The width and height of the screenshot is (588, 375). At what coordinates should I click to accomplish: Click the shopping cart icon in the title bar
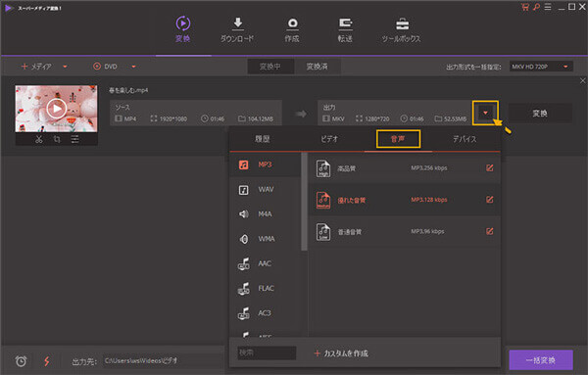pos(525,7)
